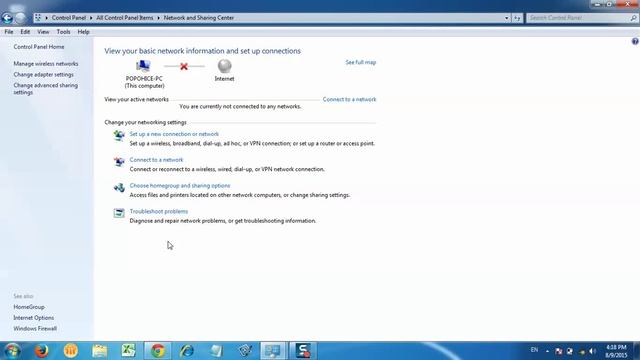Go to Control Panel Home
This screenshot has width=640, height=360.
coord(39,47)
